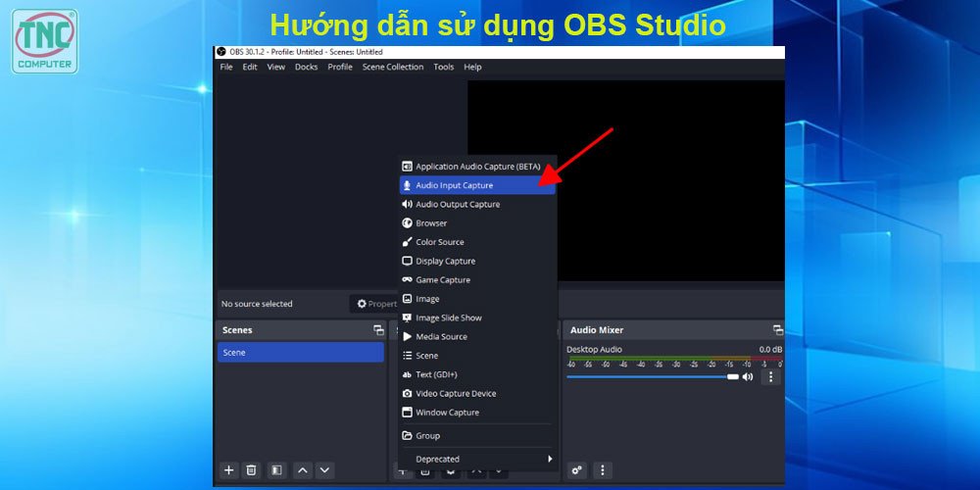Open Audio Mixer advanced properties gear icon
Viewport: 980px width, 490px height.
tap(577, 470)
